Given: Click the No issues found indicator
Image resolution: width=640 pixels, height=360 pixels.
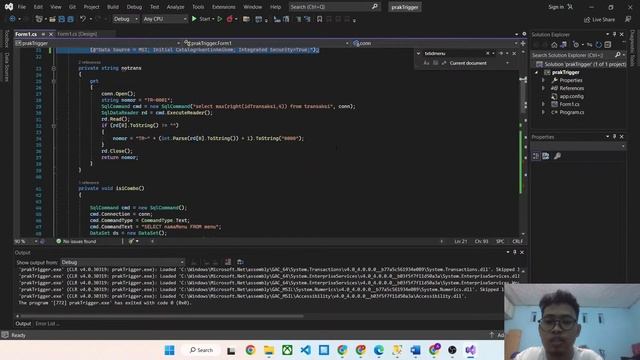Looking at the screenshot, I should 76,241.
